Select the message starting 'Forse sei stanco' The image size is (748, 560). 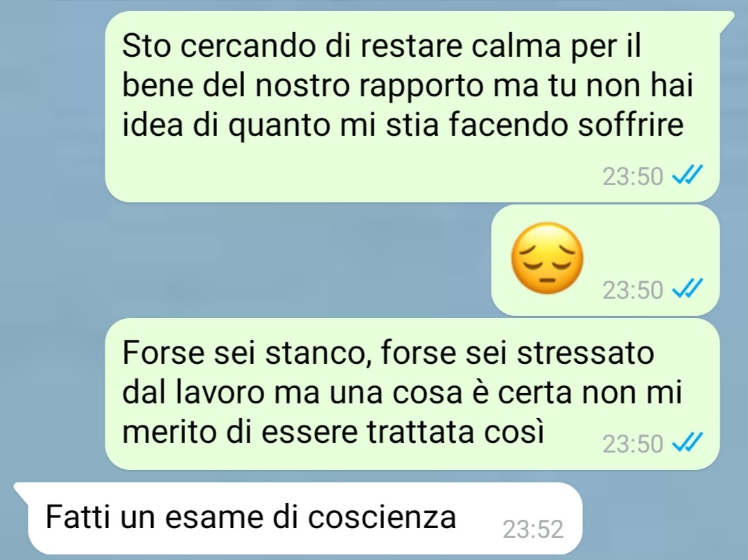pyautogui.click(x=412, y=394)
